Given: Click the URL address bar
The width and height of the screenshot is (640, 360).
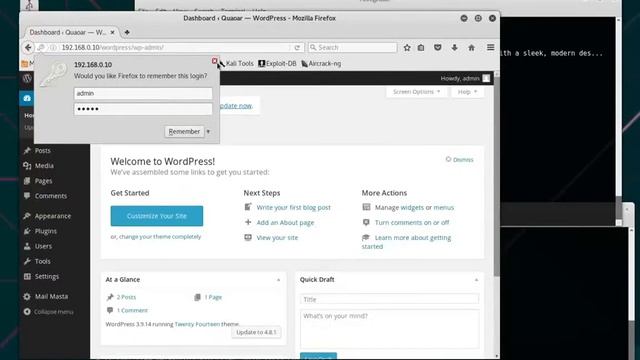Looking at the screenshot, I should tap(175, 47).
